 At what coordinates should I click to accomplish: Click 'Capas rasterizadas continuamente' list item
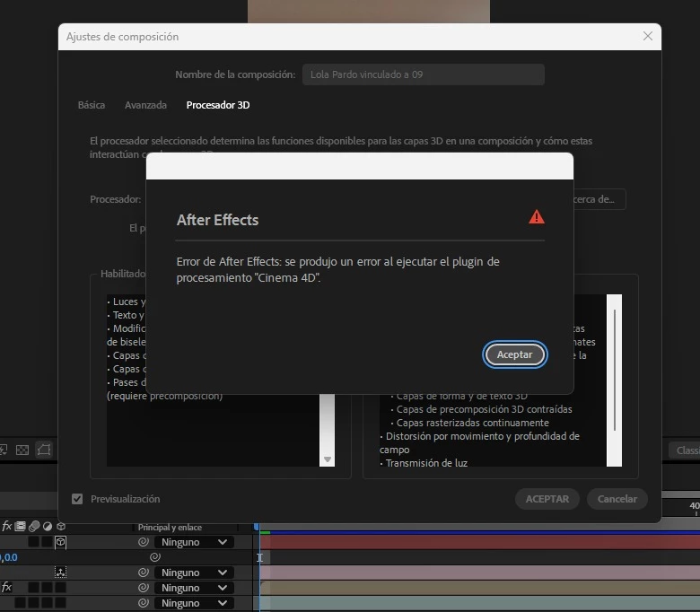click(472, 423)
